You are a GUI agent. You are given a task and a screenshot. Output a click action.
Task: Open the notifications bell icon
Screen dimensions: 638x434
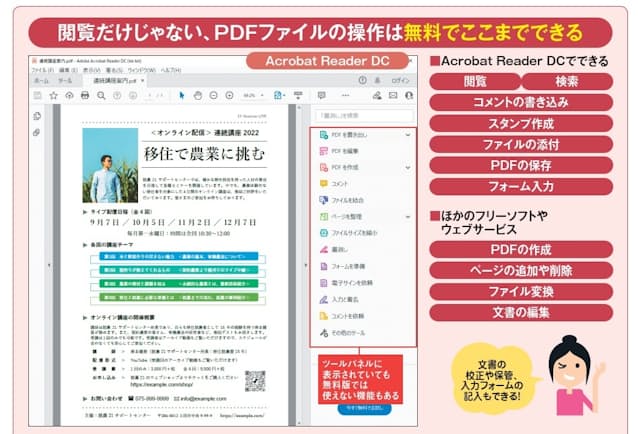(x=378, y=80)
